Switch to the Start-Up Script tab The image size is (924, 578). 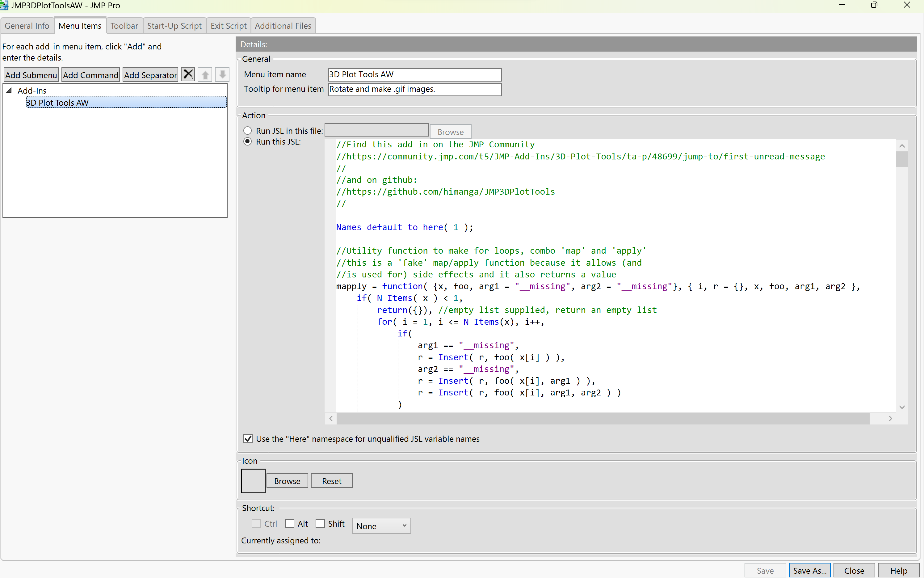[174, 25]
